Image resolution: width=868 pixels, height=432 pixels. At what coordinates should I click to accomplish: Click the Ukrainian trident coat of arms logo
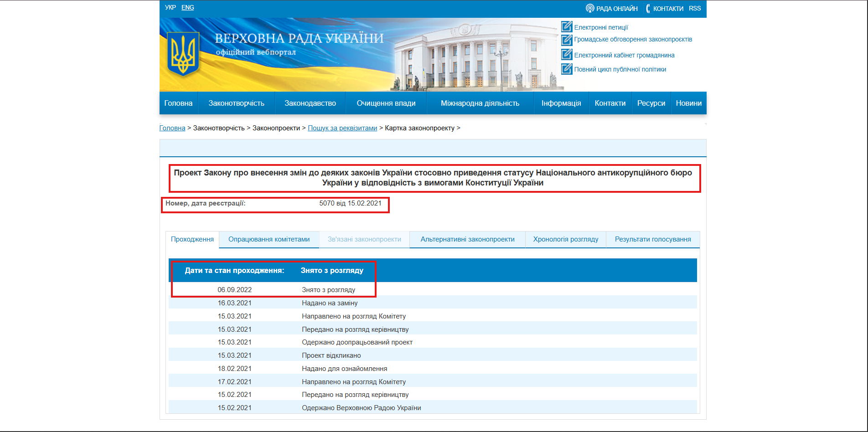point(183,54)
